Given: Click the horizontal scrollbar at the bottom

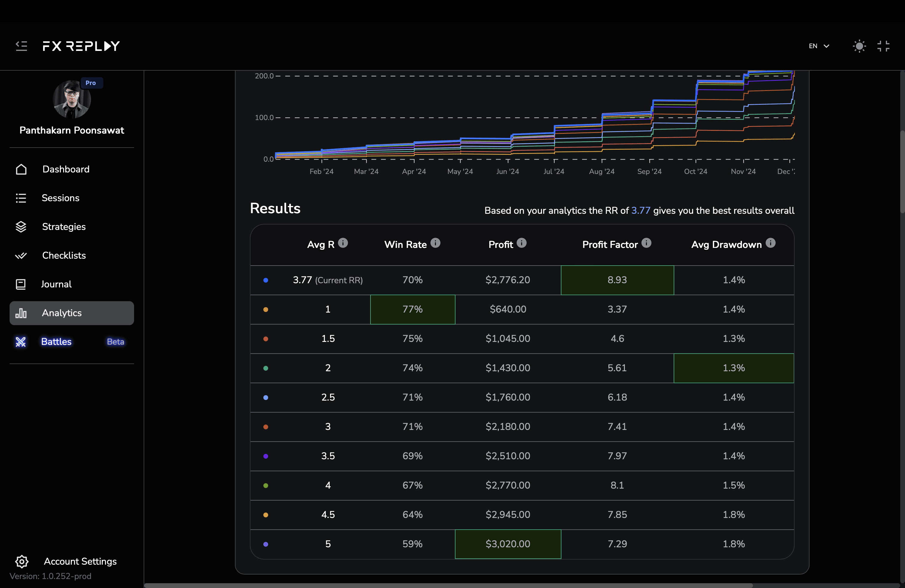Looking at the screenshot, I should [x=449, y=585].
